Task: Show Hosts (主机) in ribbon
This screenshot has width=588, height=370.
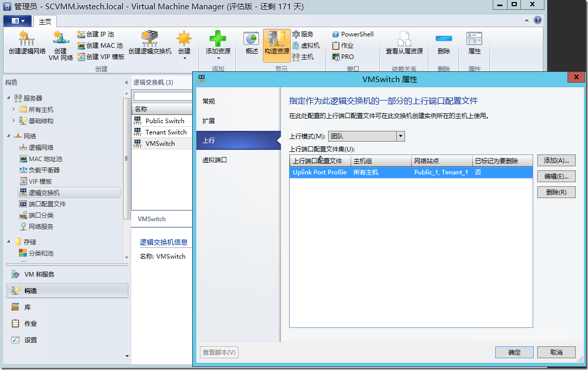Action: coord(302,56)
